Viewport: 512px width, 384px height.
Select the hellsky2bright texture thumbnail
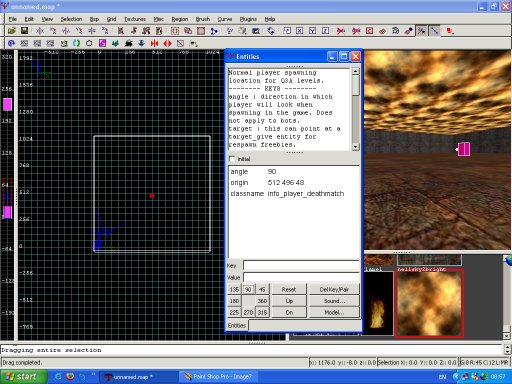tap(429, 303)
